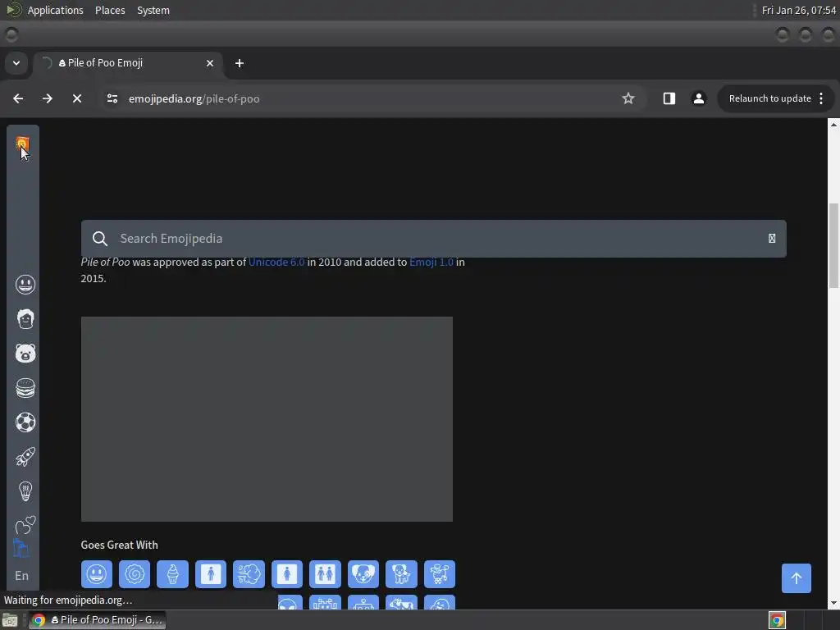Click Relaunch to update button
The image size is (840, 630).
tap(769, 98)
